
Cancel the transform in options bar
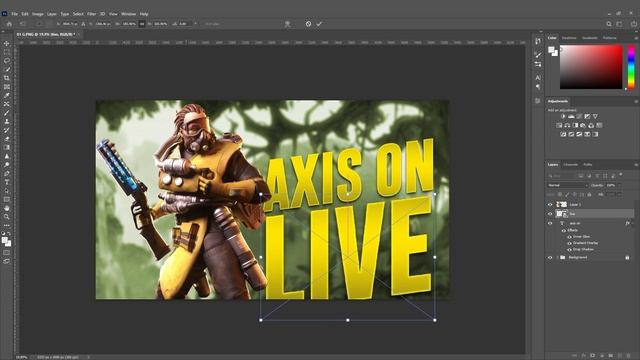[x=308, y=24]
